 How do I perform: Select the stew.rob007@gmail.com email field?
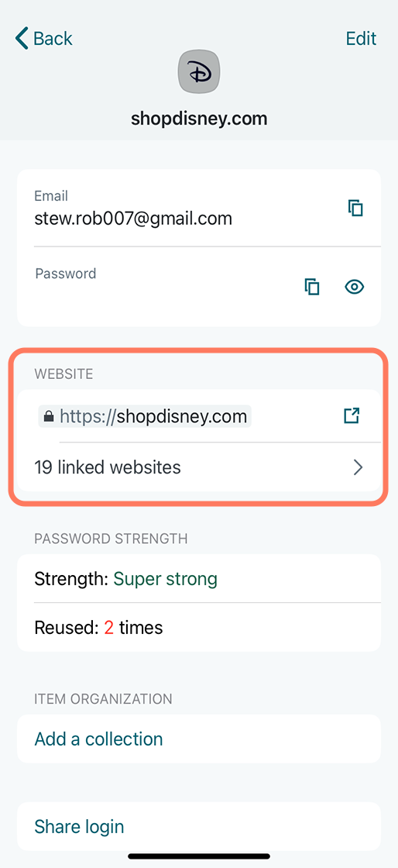[199, 208]
